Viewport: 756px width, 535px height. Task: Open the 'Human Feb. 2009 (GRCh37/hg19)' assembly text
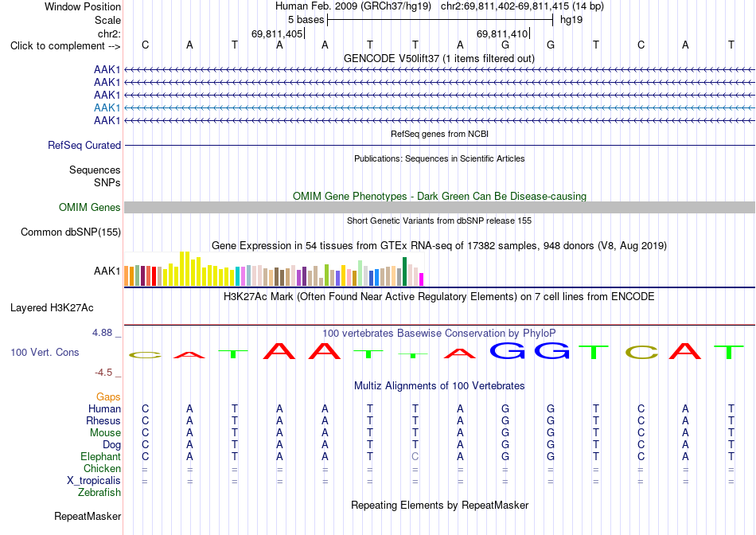(x=354, y=6)
